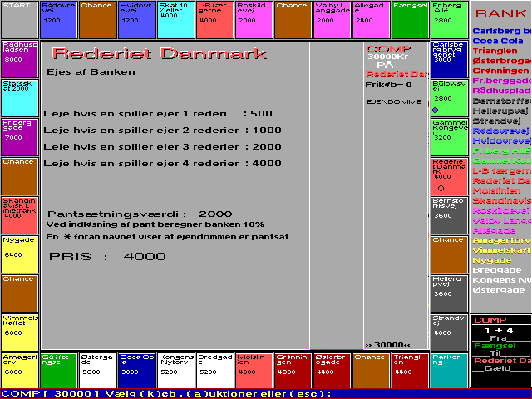The height and width of the screenshot is (399, 532).
Task: Click the ring token on Rederiet Danmark square
Action: [441, 188]
